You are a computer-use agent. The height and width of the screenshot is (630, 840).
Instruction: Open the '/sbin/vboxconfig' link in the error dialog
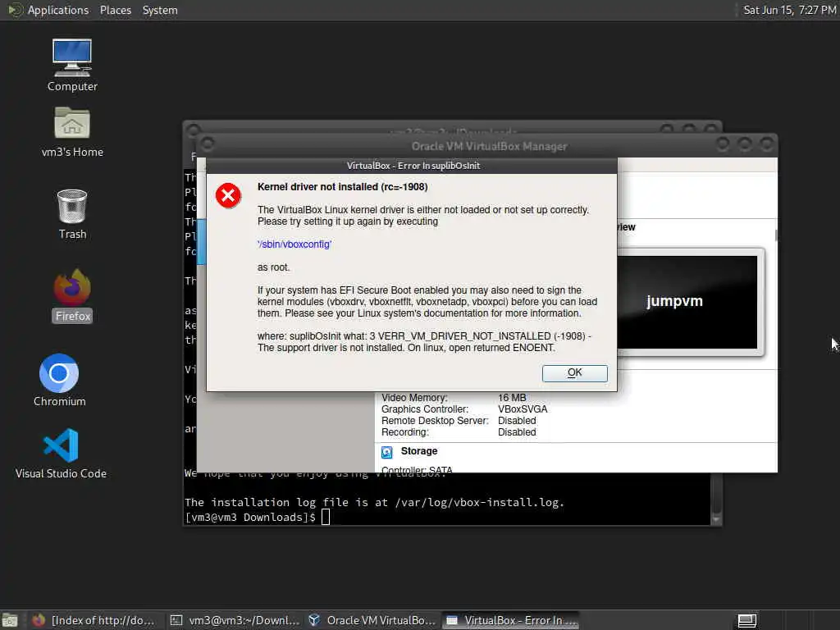[x=294, y=244]
